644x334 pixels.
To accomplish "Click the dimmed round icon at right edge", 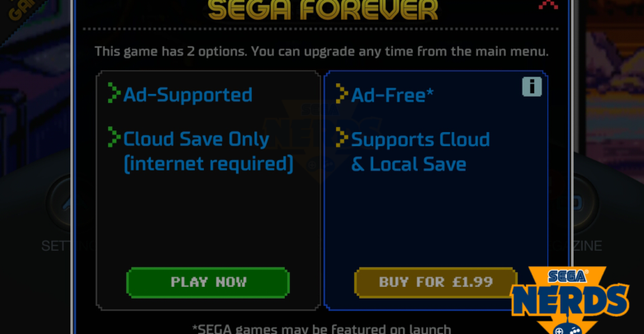I will point(583,202).
